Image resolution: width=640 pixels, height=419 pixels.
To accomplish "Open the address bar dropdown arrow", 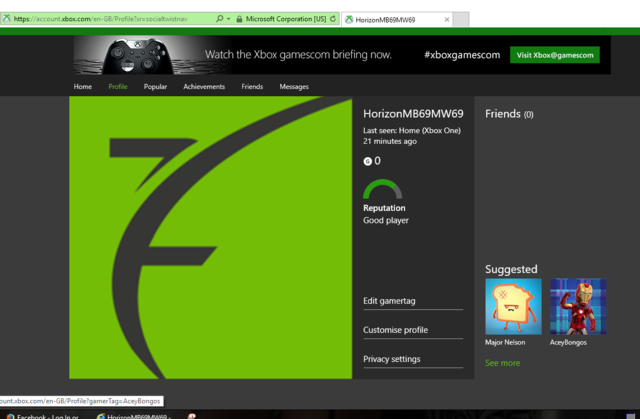I will [228, 19].
